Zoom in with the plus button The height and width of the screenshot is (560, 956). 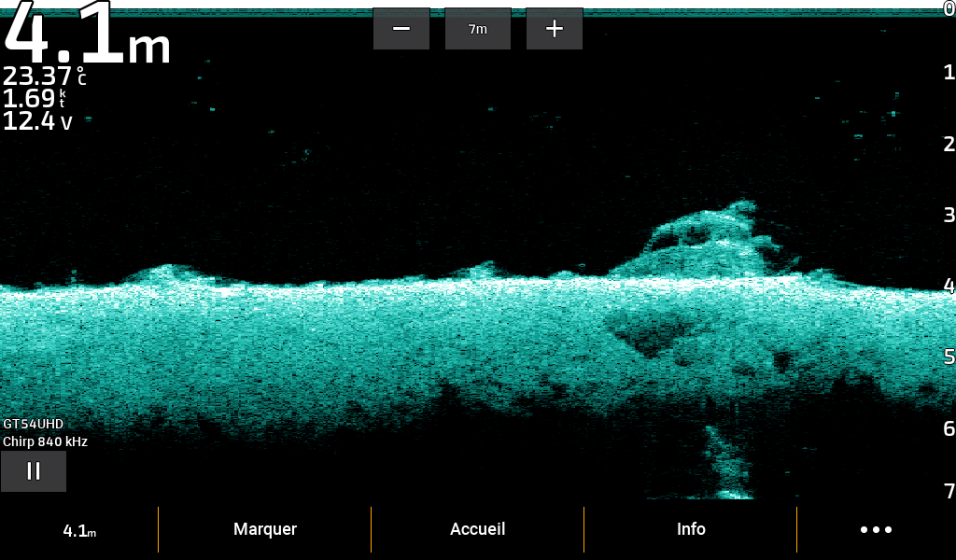[x=555, y=29]
